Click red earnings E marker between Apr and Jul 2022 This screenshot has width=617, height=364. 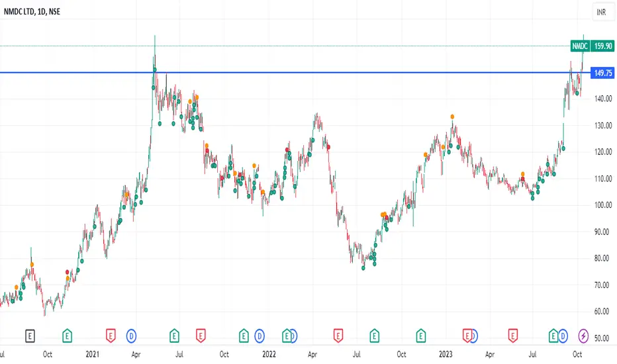[338, 336]
